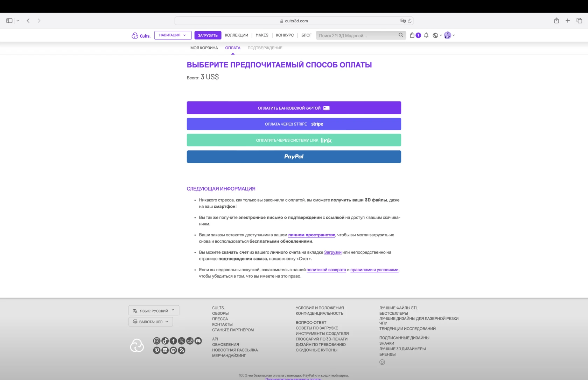Open the ЛУЧШИЕ ФАЙЛЫ STL footer link
This screenshot has width=588, height=380.
(x=399, y=308)
